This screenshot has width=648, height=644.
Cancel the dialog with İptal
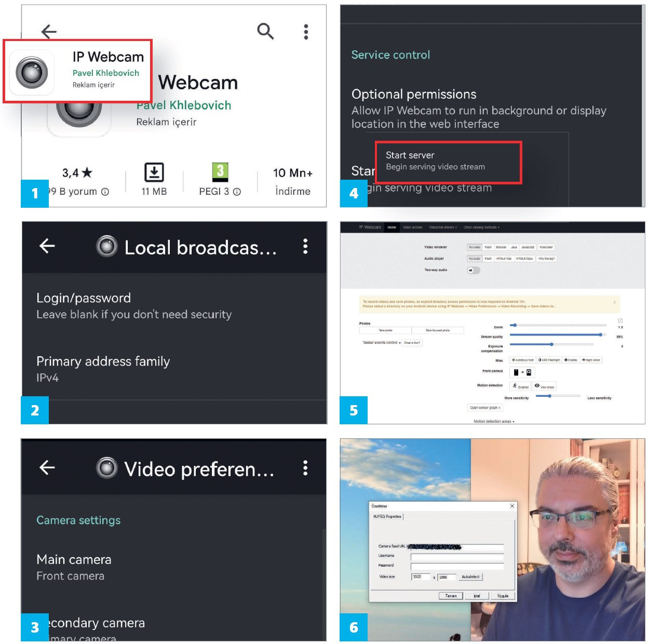[x=477, y=596]
